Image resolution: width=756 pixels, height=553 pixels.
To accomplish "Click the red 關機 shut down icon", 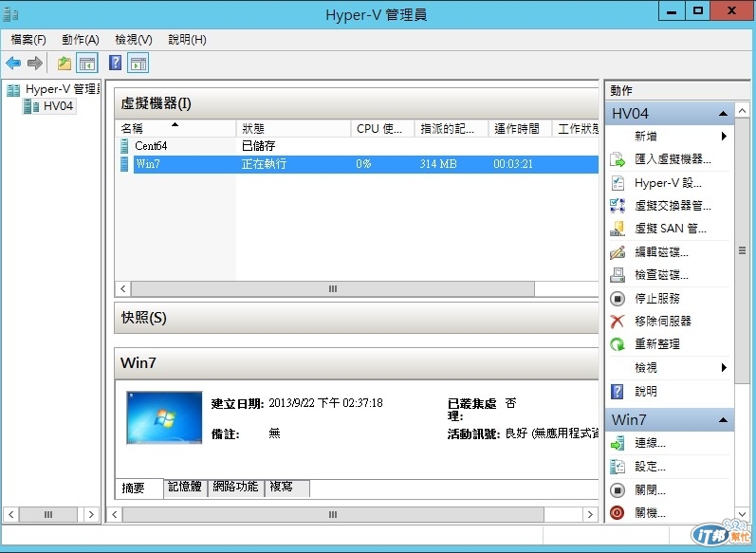I will tap(618, 512).
